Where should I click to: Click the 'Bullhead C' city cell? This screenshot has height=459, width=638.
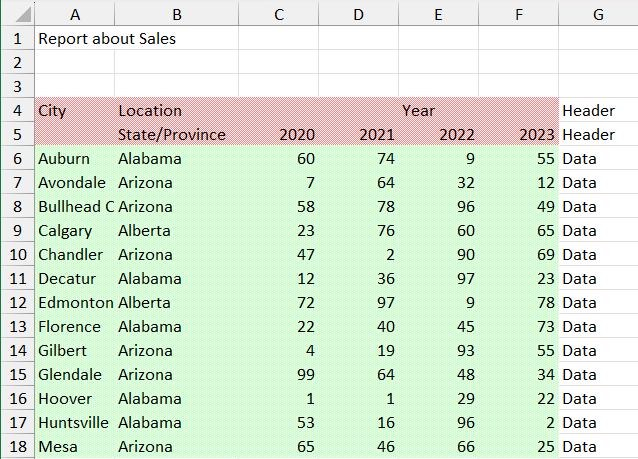(x=75, y=207)
